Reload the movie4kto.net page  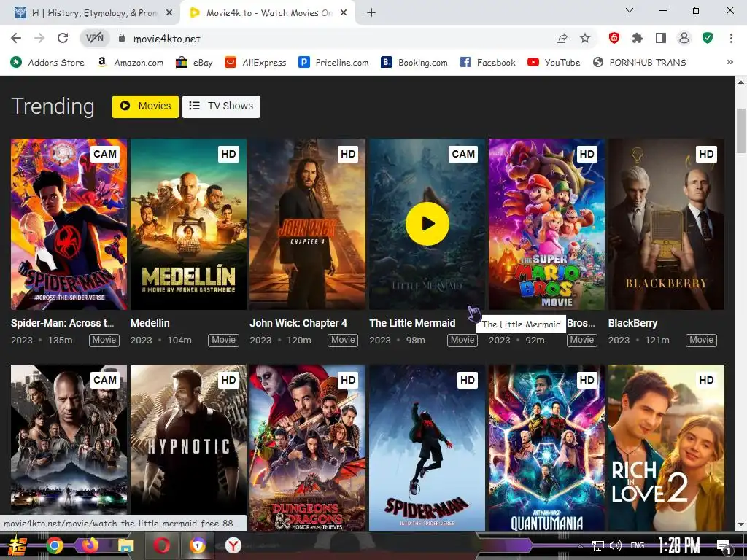[x=63, y=38]
